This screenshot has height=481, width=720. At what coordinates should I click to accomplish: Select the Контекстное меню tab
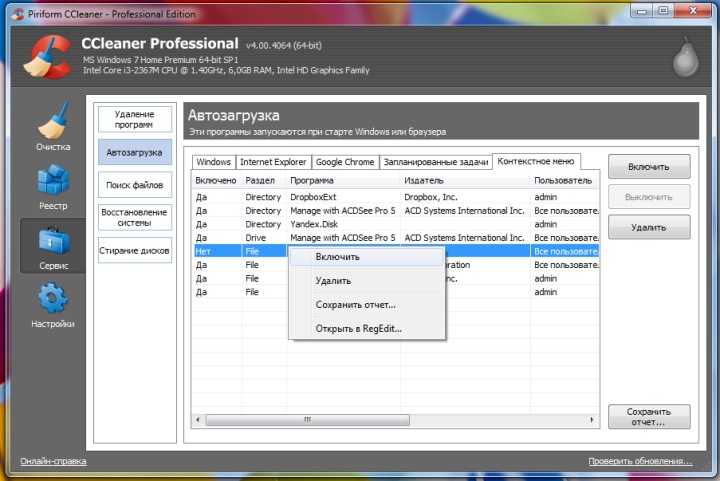[x=536, y=161]
